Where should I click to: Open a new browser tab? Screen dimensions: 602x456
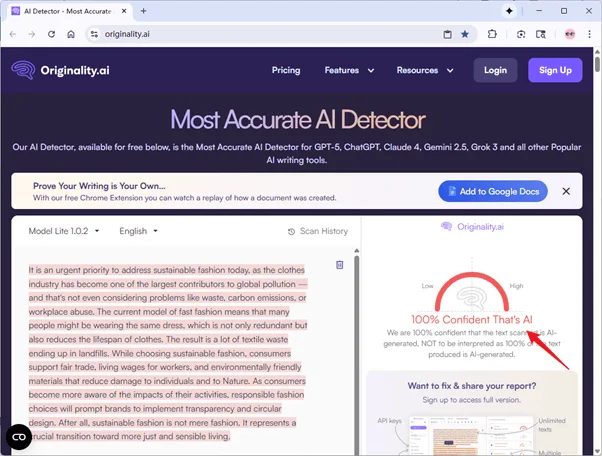(x=144, y=10)
